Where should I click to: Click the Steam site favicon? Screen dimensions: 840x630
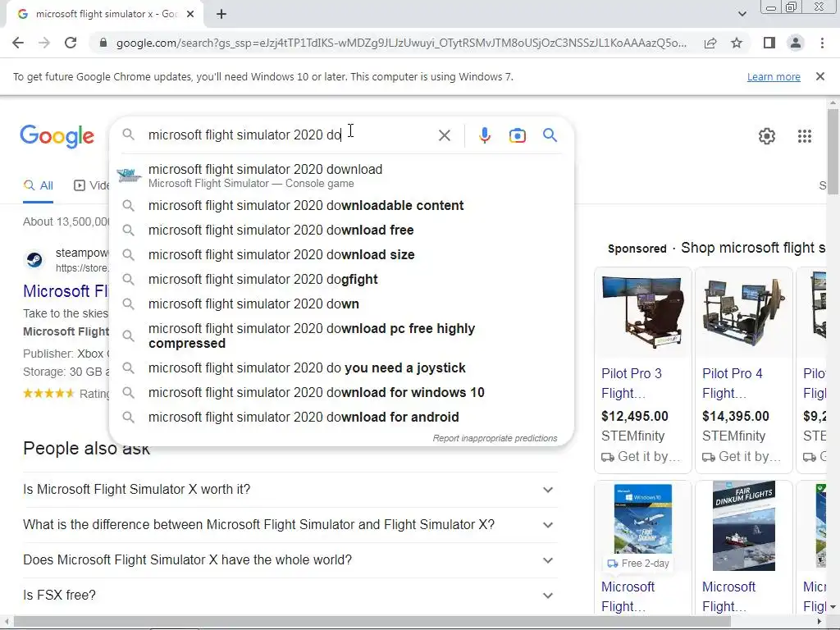point(34,260)
